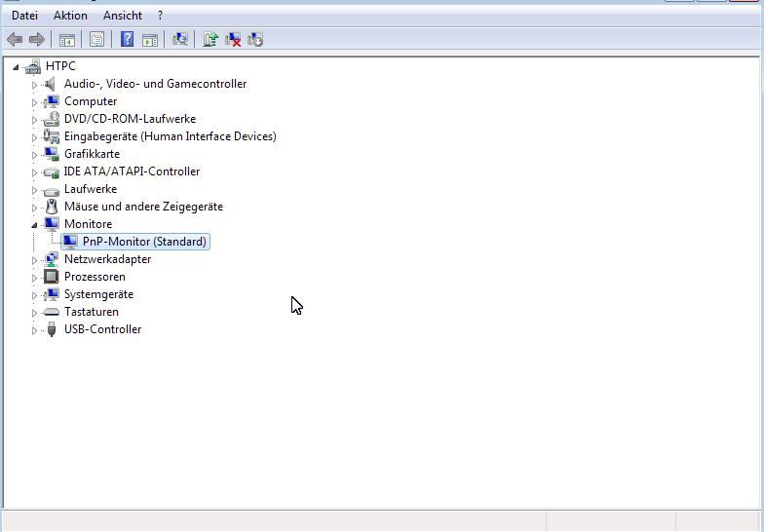
Task: Click the DVD/CD-ROM drive icon
Action: coord(51,119)
